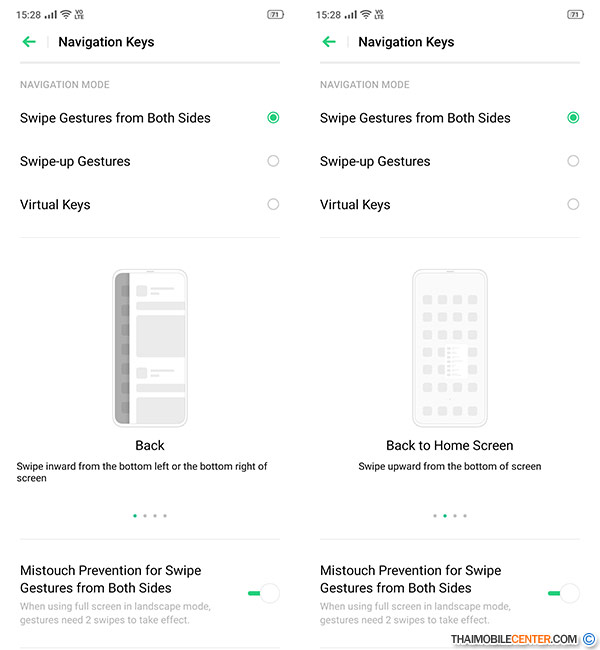600x650 pixels.
Task: Choose Virtual Keys radio in right screen
Action: 573,204
